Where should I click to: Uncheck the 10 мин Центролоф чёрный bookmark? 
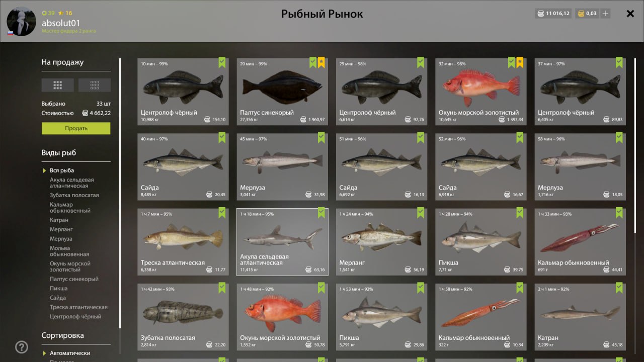tap(222, 62)
